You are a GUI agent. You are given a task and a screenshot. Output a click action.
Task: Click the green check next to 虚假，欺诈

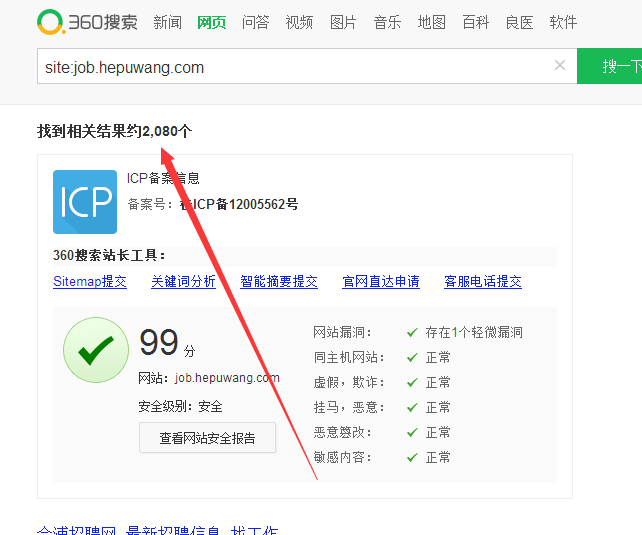click(412, 382)
